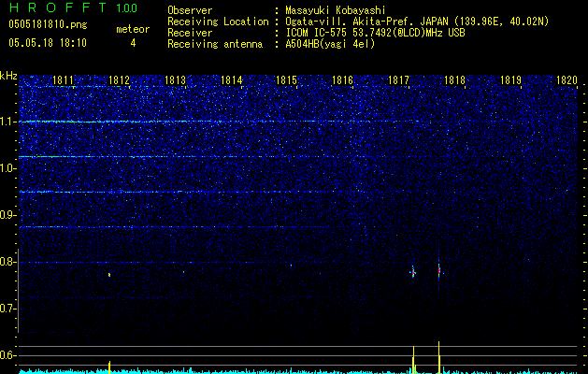Click the small yellow power spike near 1812
The height and width of the screenshot is (374, 588).
point(109,367)
